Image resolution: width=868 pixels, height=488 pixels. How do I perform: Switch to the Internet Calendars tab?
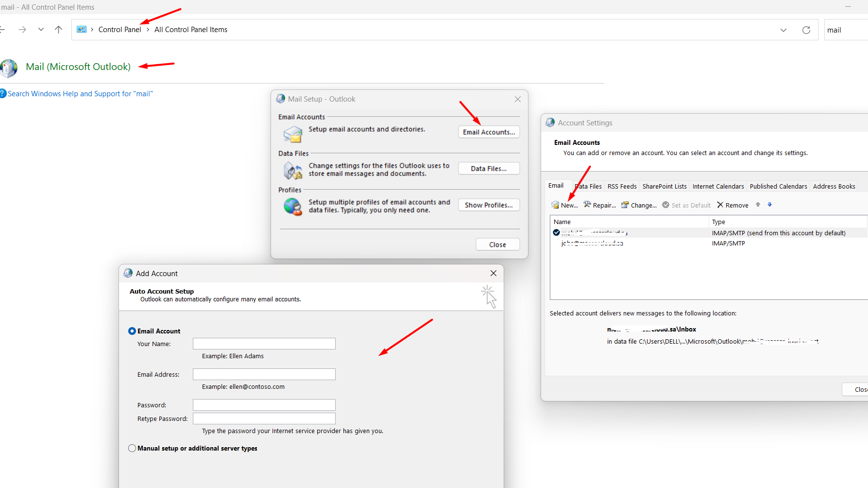point(718,187)
